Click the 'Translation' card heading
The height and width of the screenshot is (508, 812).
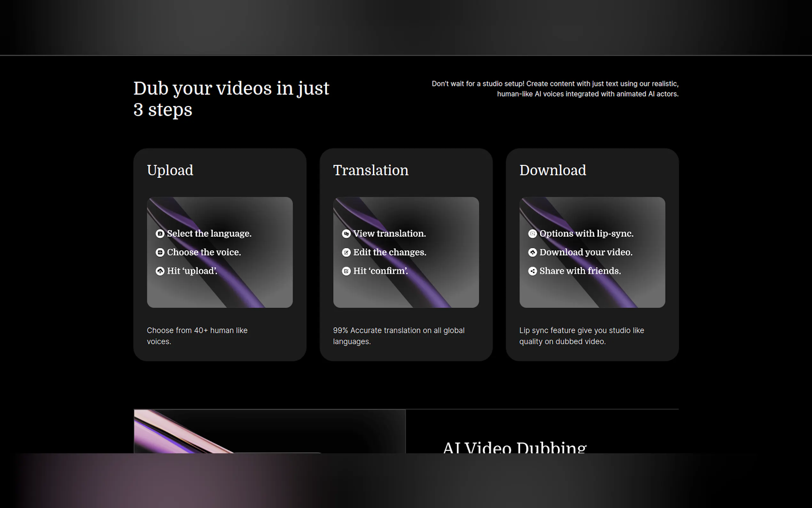(371, 170)
